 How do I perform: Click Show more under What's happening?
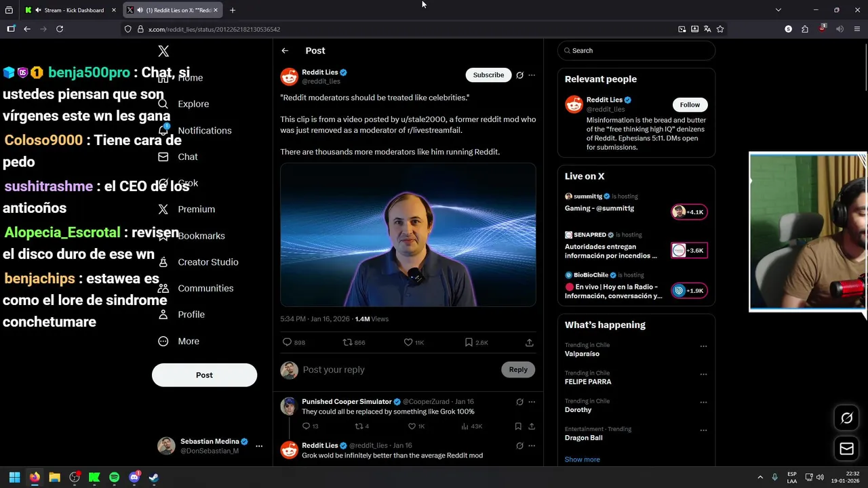click(582, 460)
